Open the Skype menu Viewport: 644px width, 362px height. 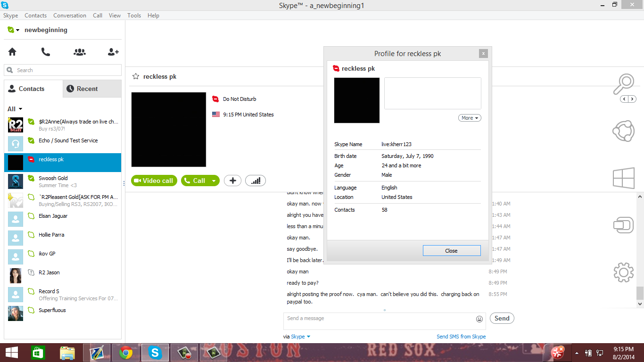[x=11, y=16]
